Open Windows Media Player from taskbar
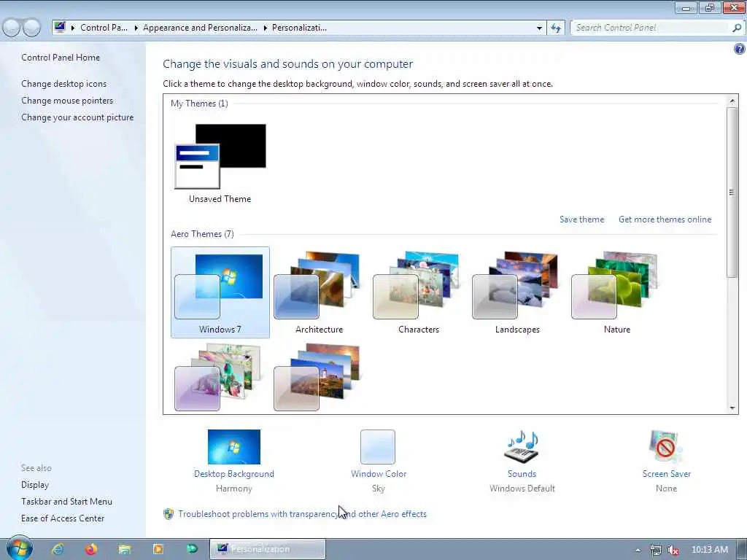 (158, 549)
